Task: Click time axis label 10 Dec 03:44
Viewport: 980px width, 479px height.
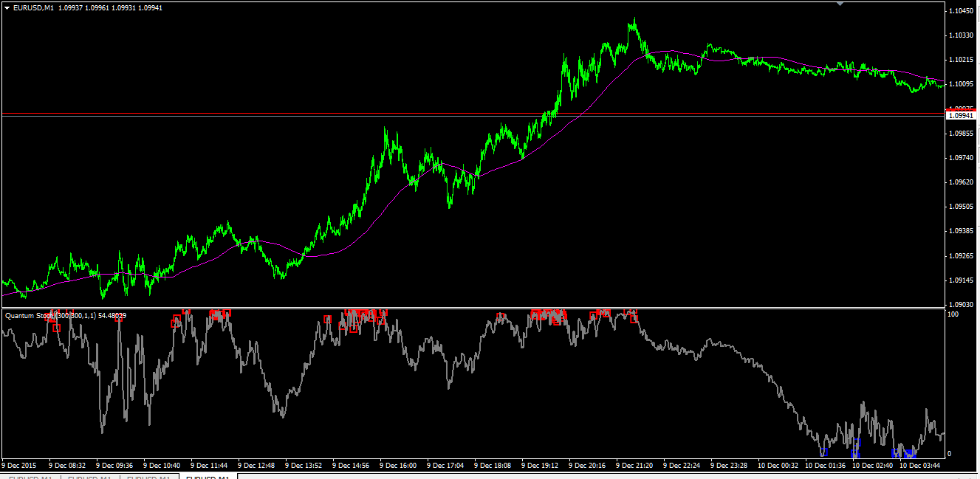Action: [x=919, y=466]
